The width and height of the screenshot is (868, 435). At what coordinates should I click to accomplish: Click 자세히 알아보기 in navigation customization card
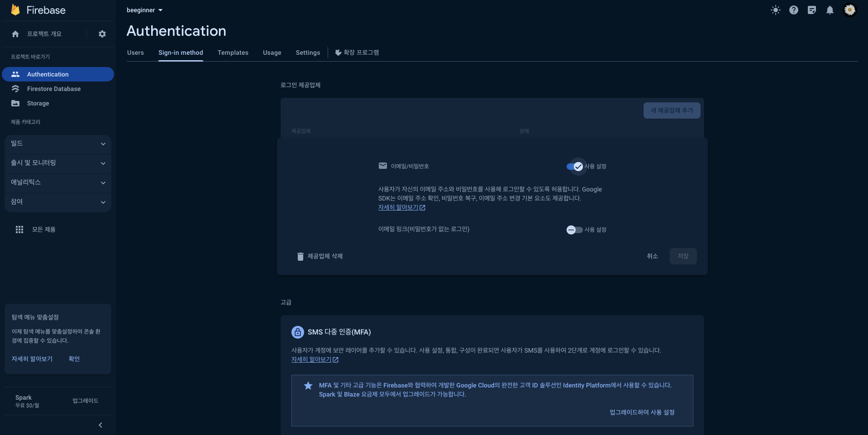pos(32,359)
